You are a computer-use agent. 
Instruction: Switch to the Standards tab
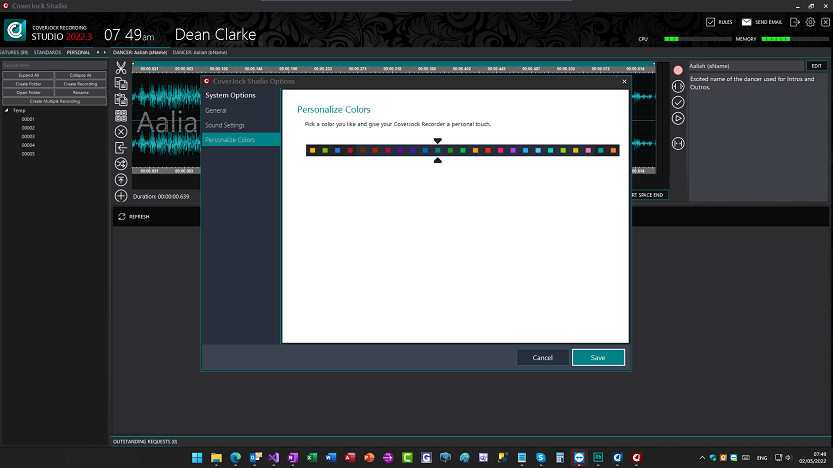tap(47, 52)
